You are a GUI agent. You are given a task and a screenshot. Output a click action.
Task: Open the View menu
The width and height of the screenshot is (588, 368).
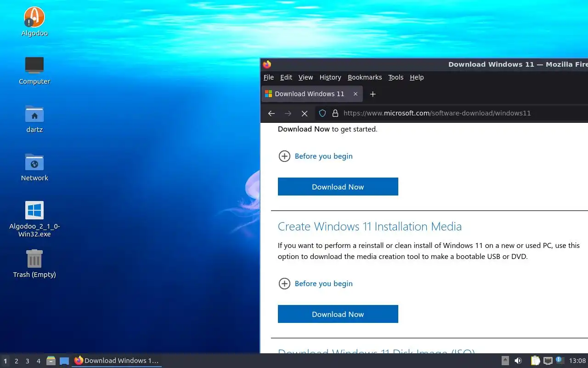[305, 77]
